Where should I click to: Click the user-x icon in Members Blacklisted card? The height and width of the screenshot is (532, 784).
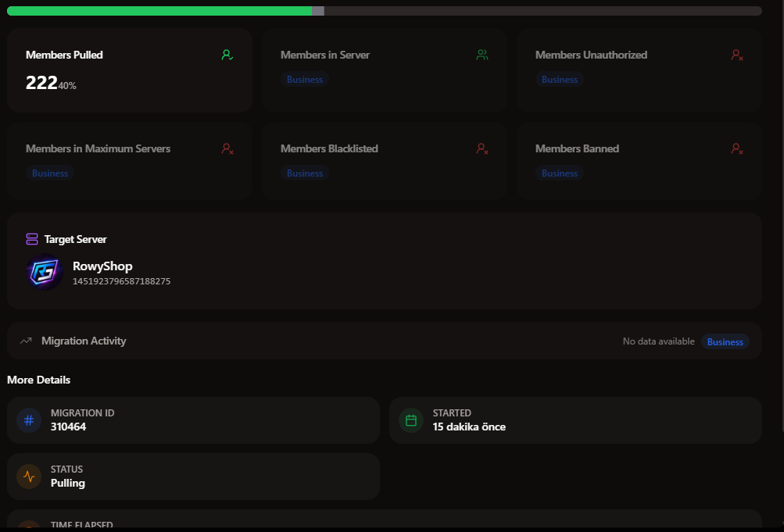coord(482,149)
